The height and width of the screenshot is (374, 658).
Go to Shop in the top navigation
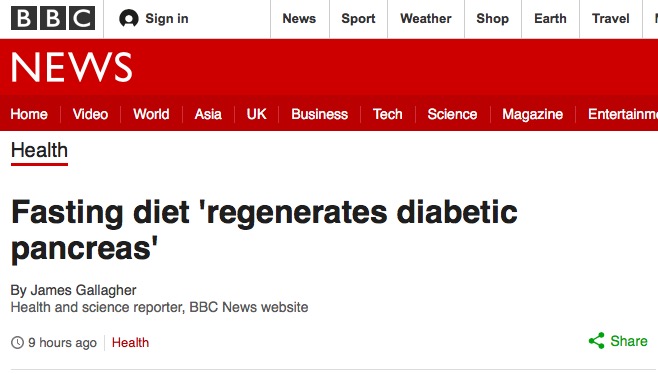click(492, 18)
